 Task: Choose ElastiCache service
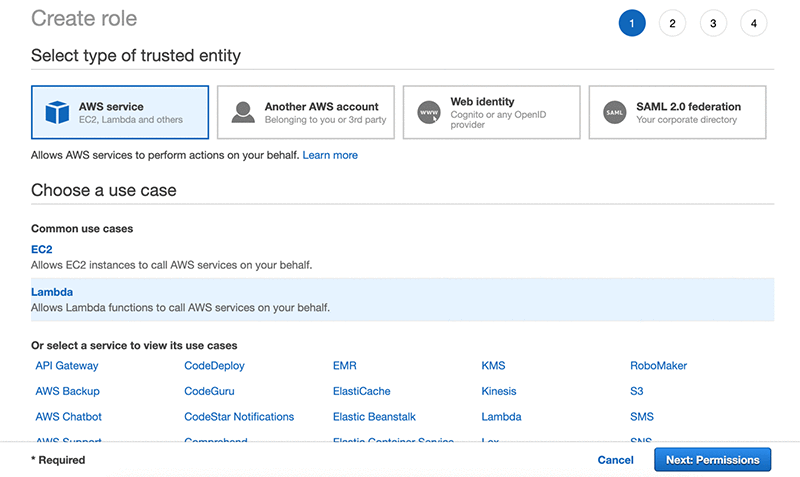click(x=362, y=391)
